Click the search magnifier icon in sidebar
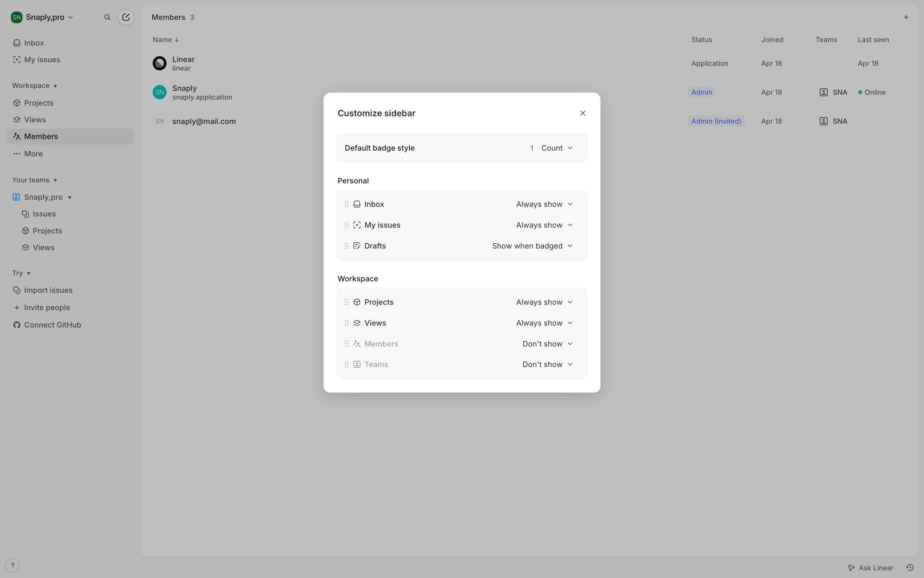Screen dimensions: 924x578 point(107,17)
